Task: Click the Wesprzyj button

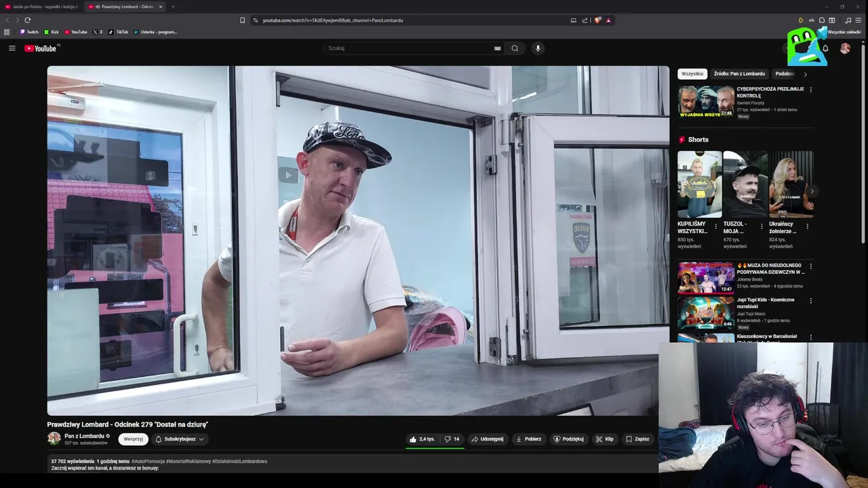Action: point(133,439)
